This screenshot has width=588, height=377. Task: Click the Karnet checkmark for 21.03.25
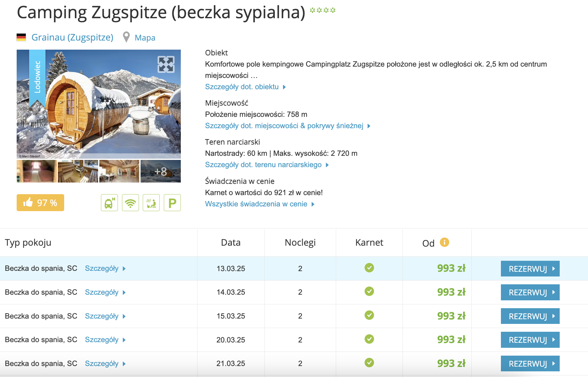pos(369,363)
